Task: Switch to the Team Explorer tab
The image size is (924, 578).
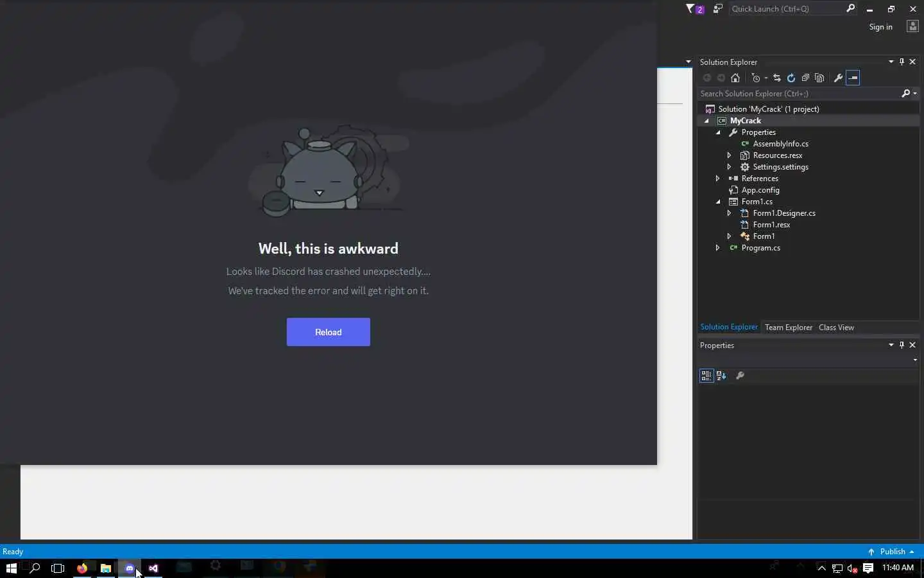Action: pyautogui.click(x=789, y=328)
